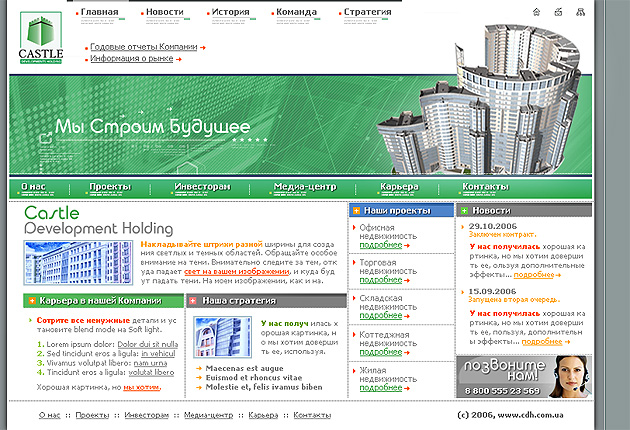The width and height of the screenshot is (630, 430).
Task: Open Стратегия in the top menu
Action: (x=368, y=12)
